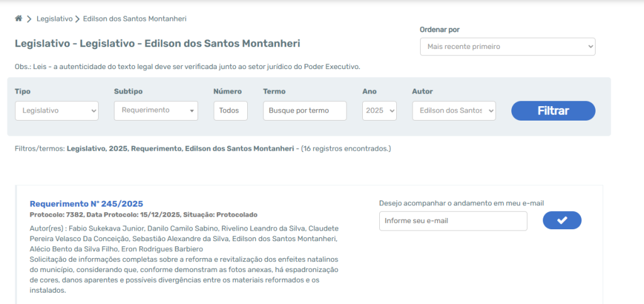Viewport: 644px width, 304px height.
Task: Click the home icon in the breadcrumb
Action: 18,19
